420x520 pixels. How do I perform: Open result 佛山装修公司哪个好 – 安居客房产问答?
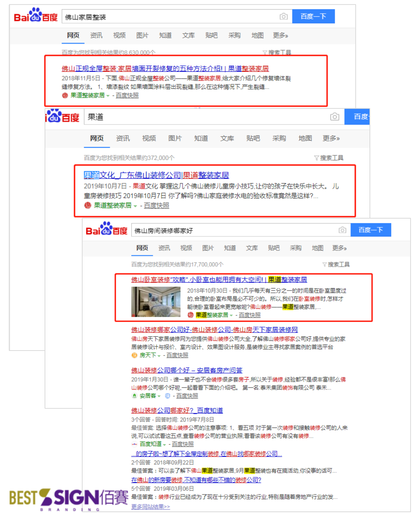[187, 370]
